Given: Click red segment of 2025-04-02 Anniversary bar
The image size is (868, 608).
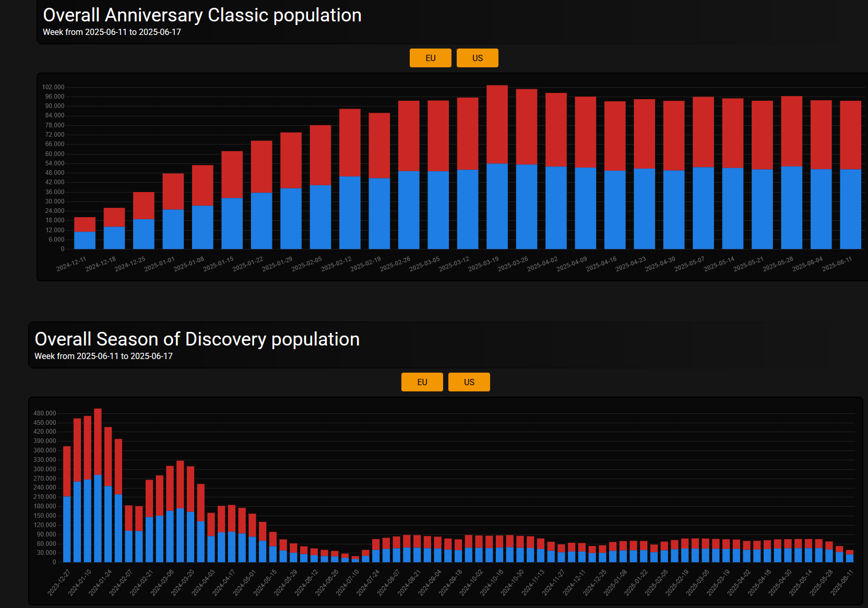Looking at the screenshot, I should pyautogui.click(x=556, y=130).
